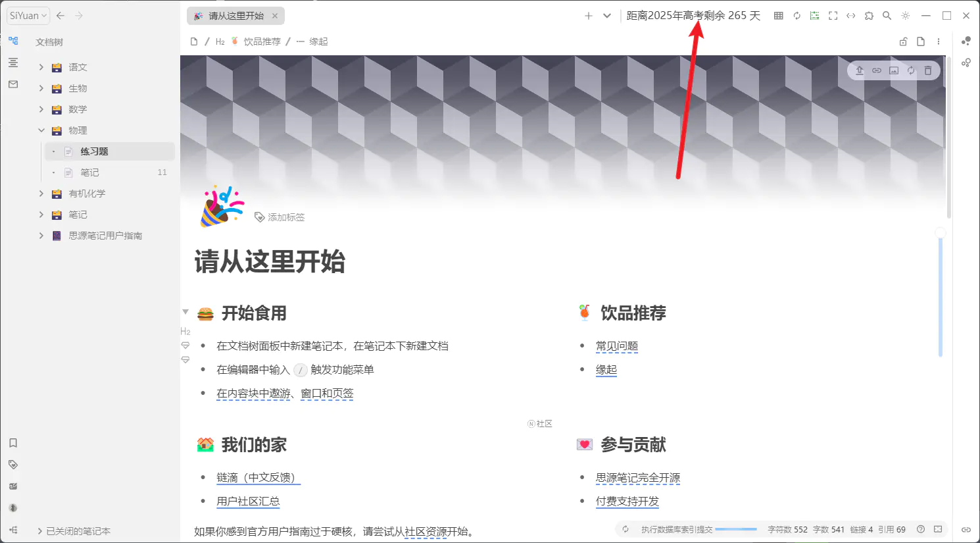Viewport: 980px width, 543px height.
Task: Fold the 开始食用 heading triangle
Action: click(185, 312)
